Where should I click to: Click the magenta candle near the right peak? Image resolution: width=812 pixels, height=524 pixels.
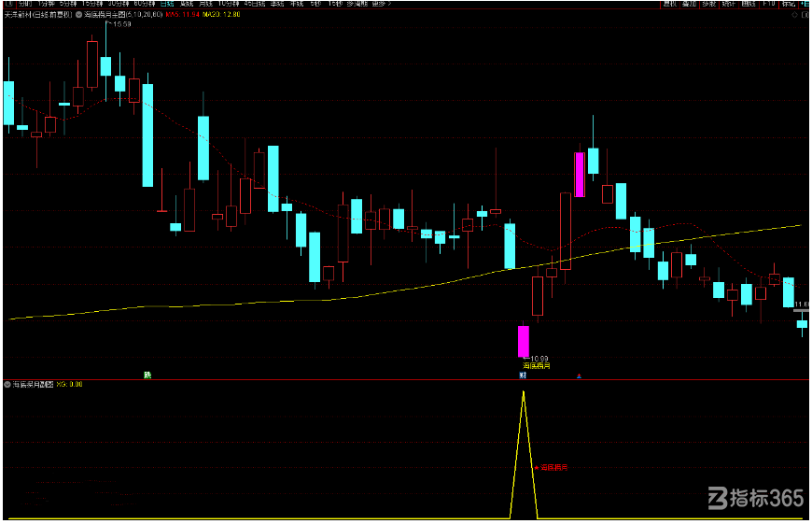[x=580, y=175]
